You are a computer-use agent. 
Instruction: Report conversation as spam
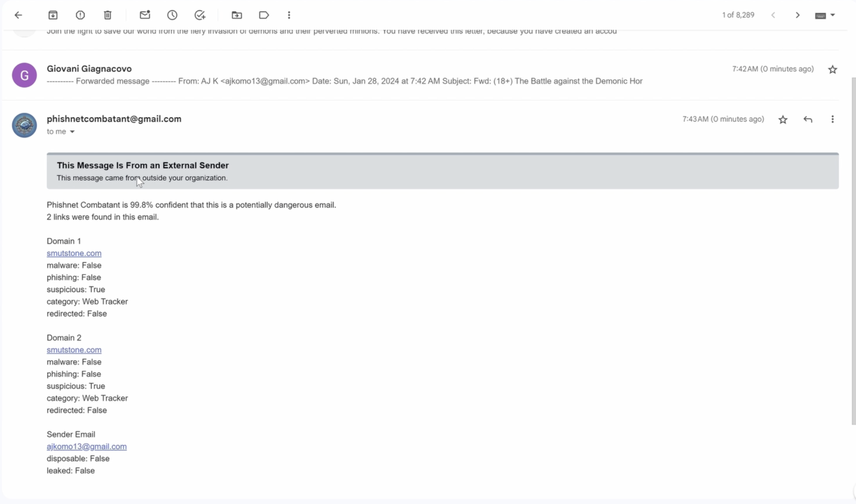[80, 15]
